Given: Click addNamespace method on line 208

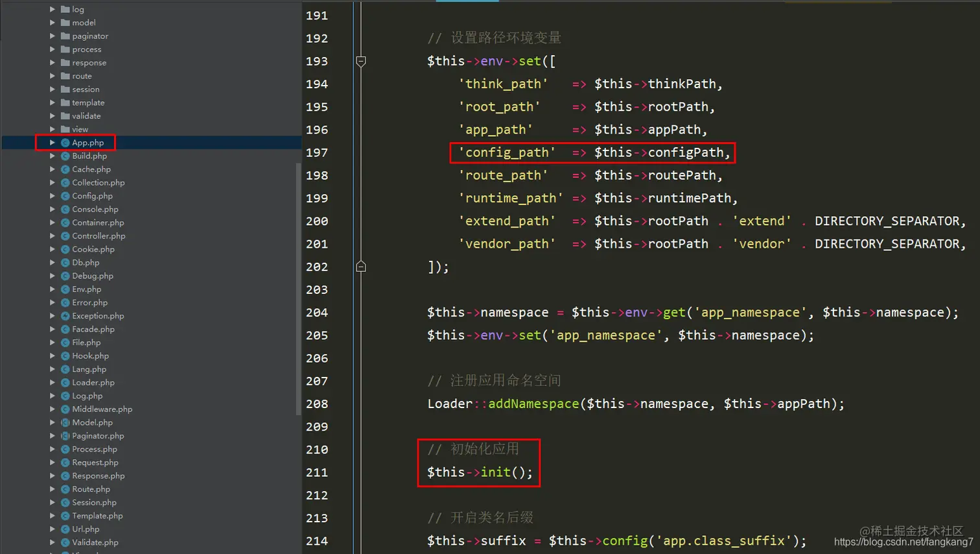Looking at the screenshot, I should tap(533, 403).
